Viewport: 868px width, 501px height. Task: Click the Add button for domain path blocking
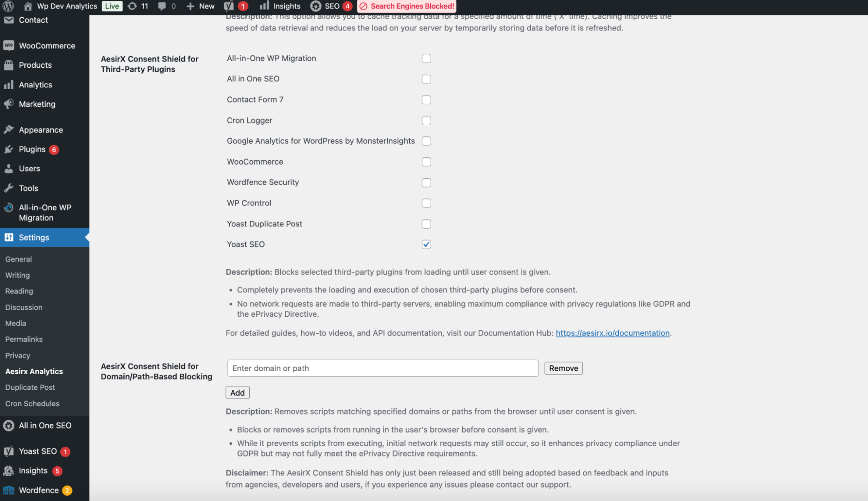(x=238, y=392)
